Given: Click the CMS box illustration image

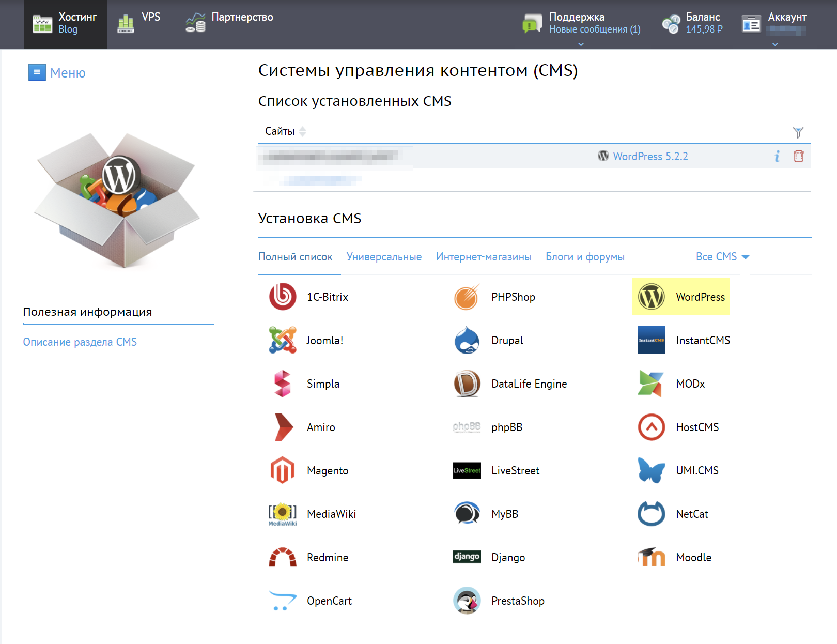Looking at the screenshot, I should point(117,201).
